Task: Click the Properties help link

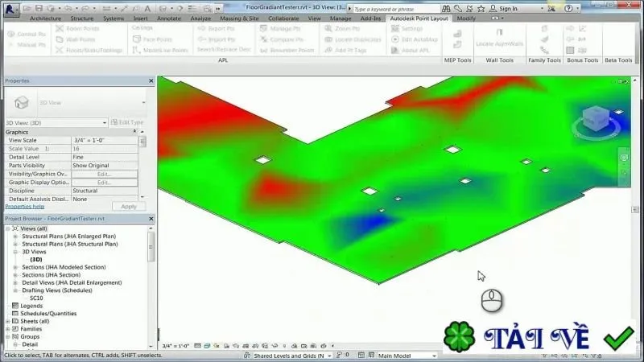Action: (x=25, y=207)
